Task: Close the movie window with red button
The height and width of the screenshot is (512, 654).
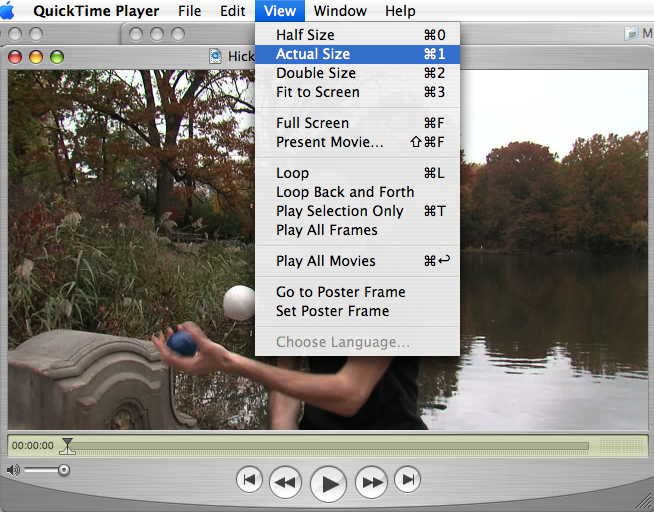Action: pyautogui.click(x=15, y=57)
